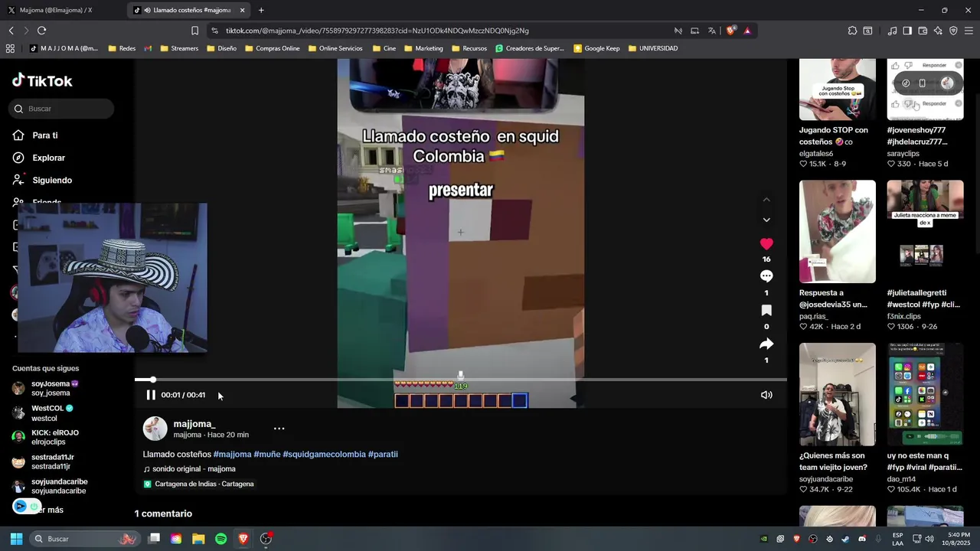Open Steam from the system tray

[845, 539]
